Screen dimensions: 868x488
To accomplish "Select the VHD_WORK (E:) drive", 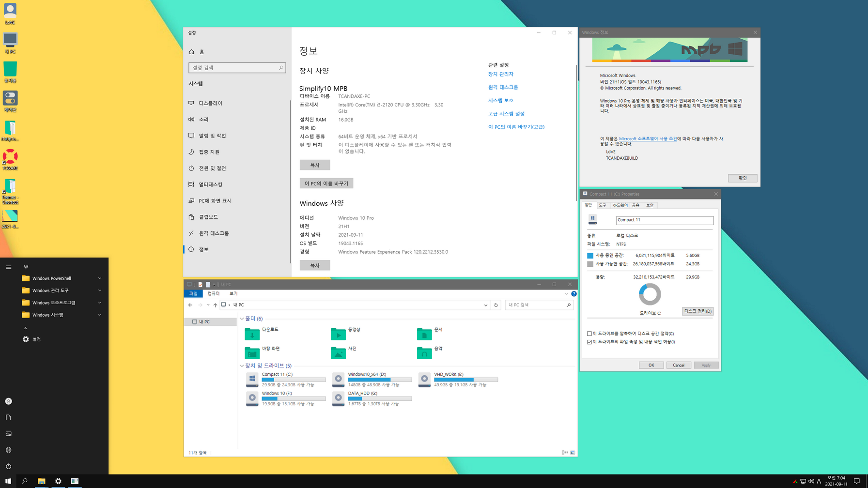I will click(458, 380).
